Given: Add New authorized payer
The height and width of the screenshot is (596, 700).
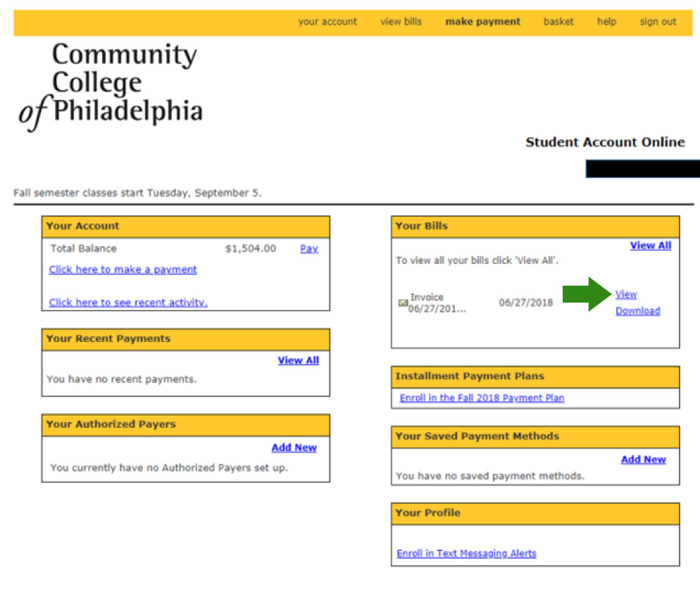Looking at the screenshot, I should [294, 448].
